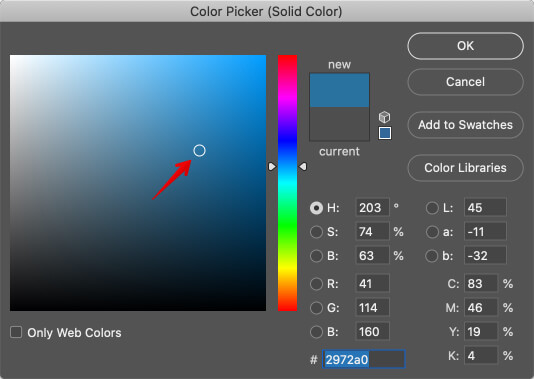Click the new color preview swatch
534x379 pixels.
[x=340, y=90]
